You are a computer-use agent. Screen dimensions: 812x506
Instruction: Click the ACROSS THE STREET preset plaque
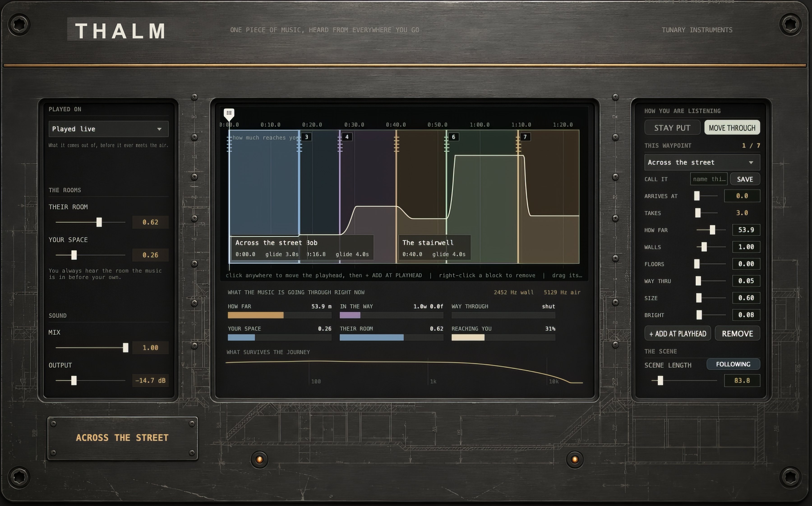122,438
